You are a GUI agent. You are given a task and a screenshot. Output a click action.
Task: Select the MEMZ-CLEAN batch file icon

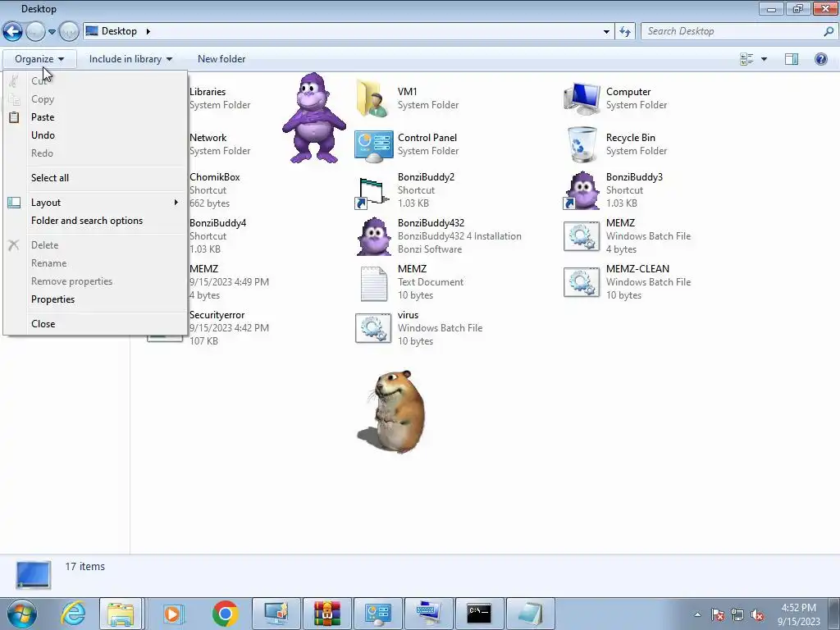582,282
